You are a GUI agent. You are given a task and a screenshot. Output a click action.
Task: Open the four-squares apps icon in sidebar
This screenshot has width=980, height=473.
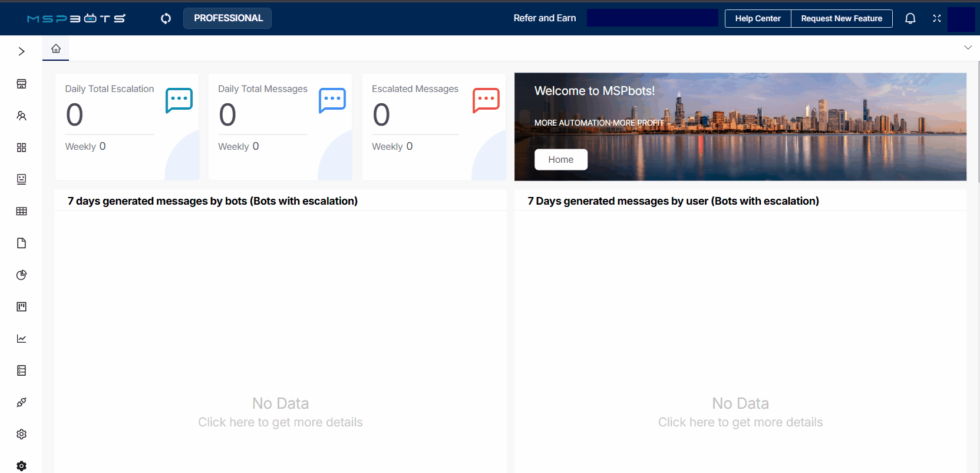coord(21,147)
